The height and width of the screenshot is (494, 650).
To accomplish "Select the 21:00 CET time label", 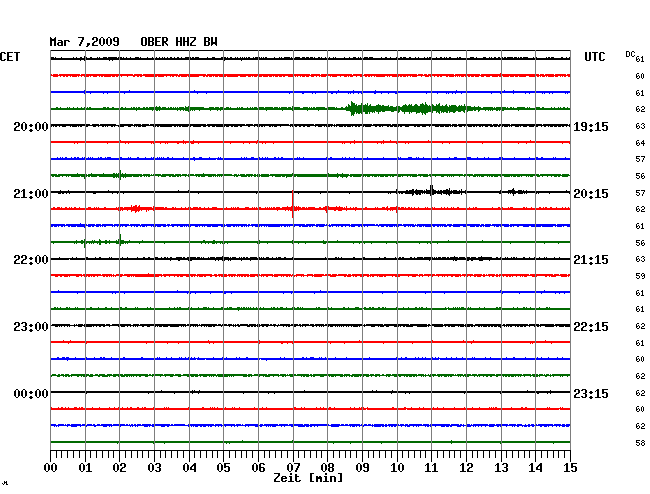I will click(x=31, y=194).
